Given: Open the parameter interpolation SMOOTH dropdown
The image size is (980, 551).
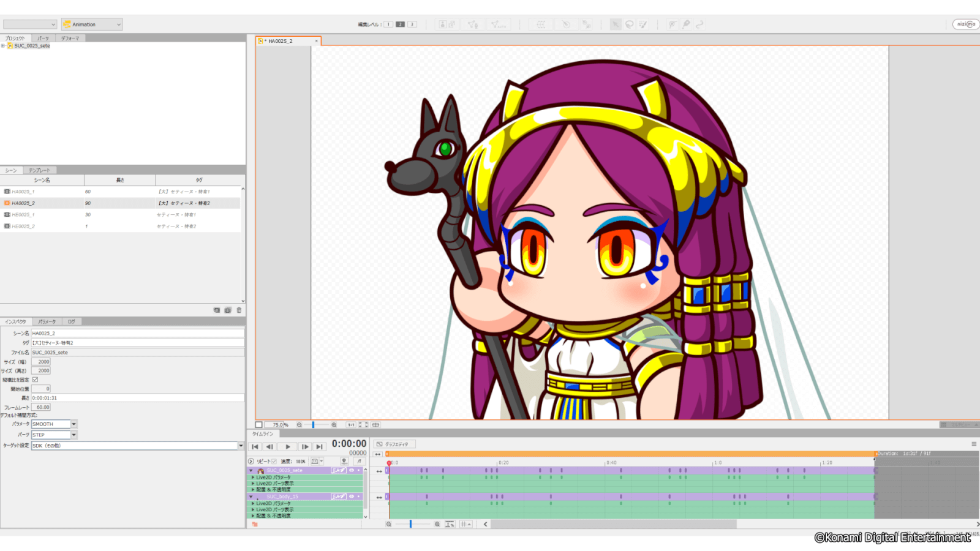Looking at the screenshot, I should (73, 424).
